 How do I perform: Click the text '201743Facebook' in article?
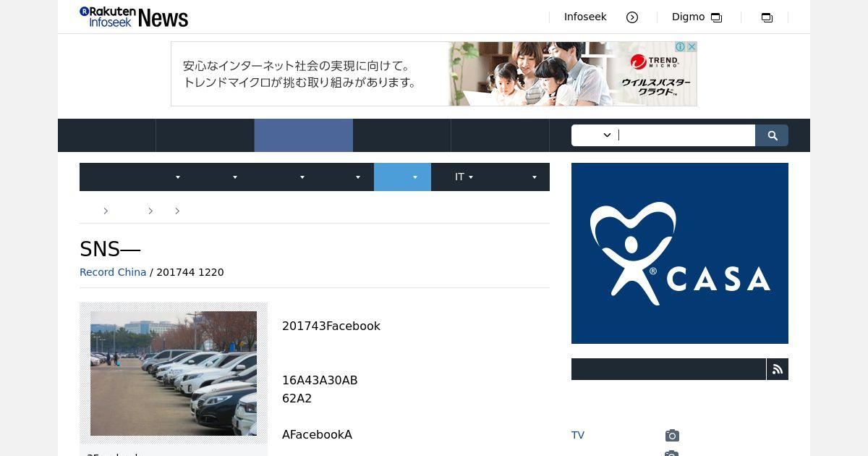point(331,326)
